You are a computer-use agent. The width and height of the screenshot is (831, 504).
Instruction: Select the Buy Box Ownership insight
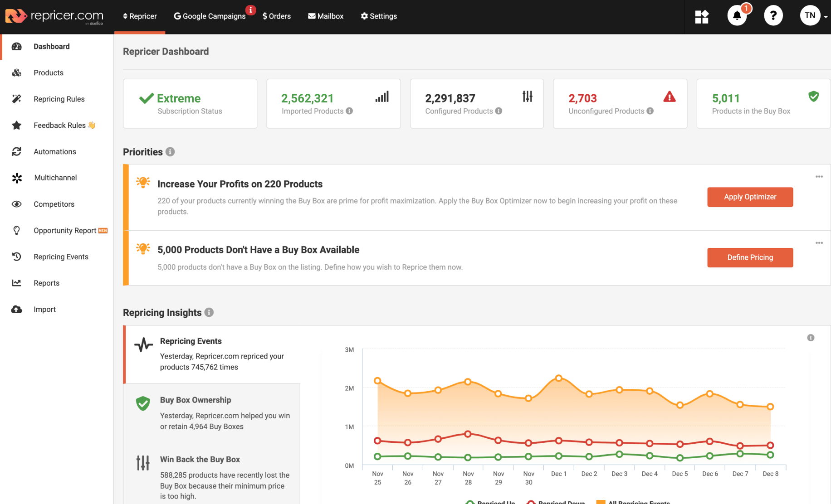tap(212, 413)
